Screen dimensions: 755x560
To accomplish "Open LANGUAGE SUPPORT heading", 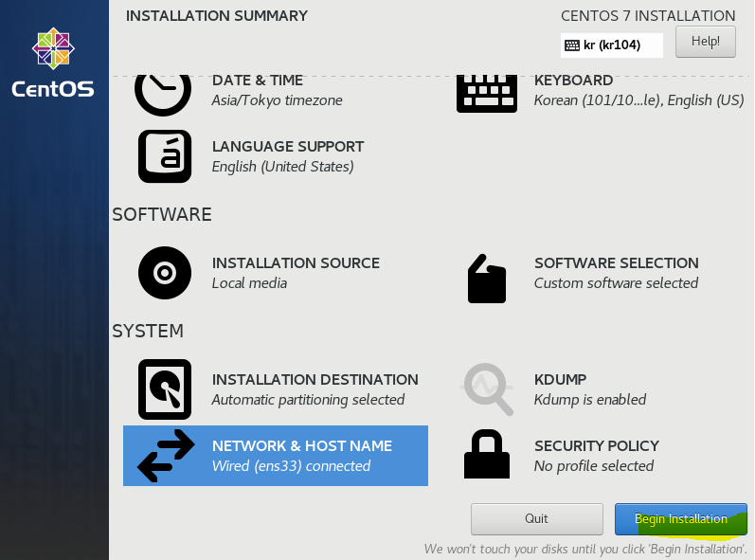I will (288, 146).
